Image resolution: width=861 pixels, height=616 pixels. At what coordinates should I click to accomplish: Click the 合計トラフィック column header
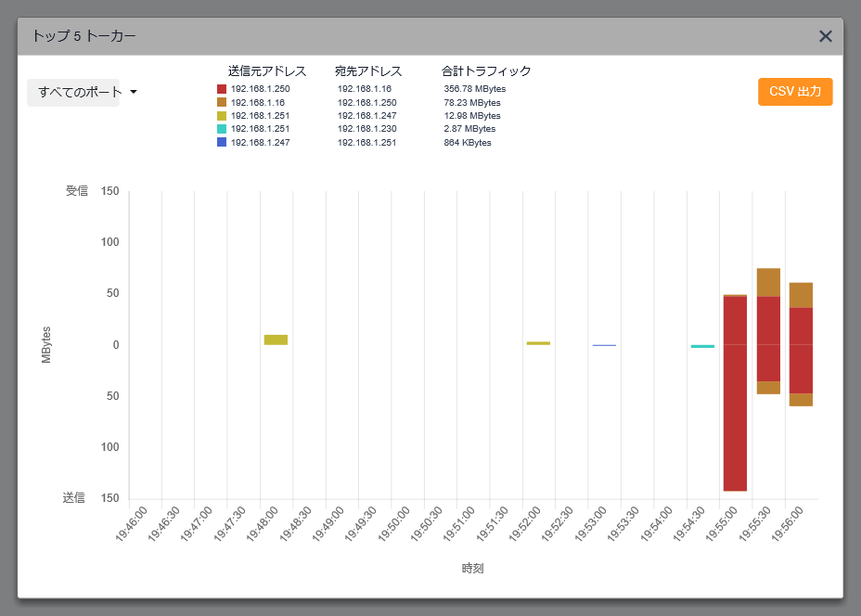(x=486, y=71)
